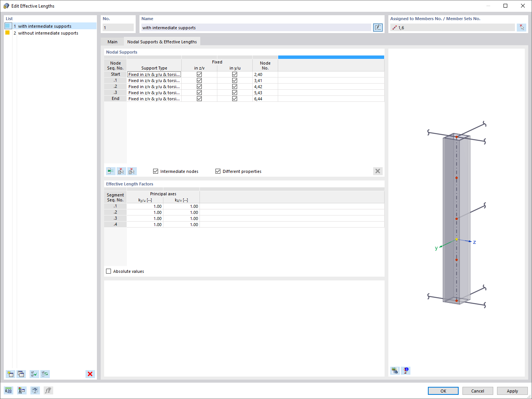Save picture of the 3D column view
Screen dimensions: 532x399
pyautogui.click(x=394, y=370)
